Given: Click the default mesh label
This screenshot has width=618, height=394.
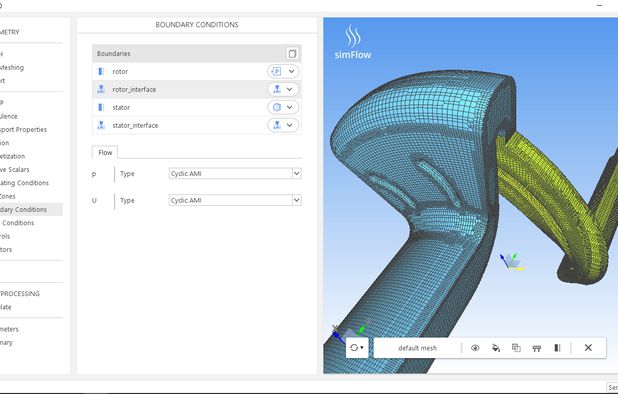Looking at the screenshot, I should coord(417,348).
